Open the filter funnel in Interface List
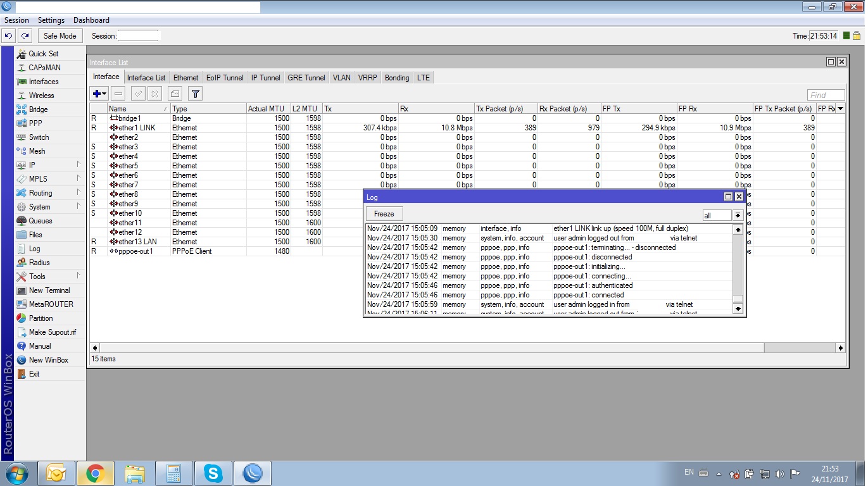The width and height of the screenshot is (868, 486). (196, 94)
